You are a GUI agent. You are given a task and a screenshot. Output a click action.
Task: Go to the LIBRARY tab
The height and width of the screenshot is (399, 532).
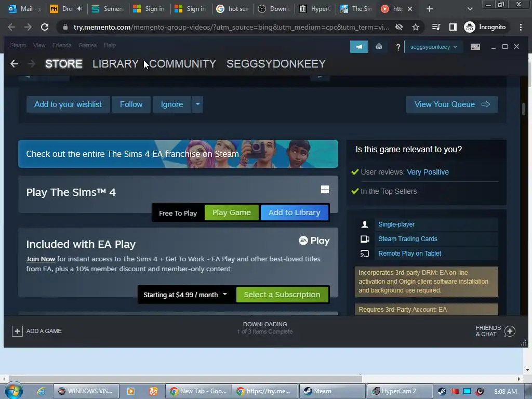click(x=115, y=63)
